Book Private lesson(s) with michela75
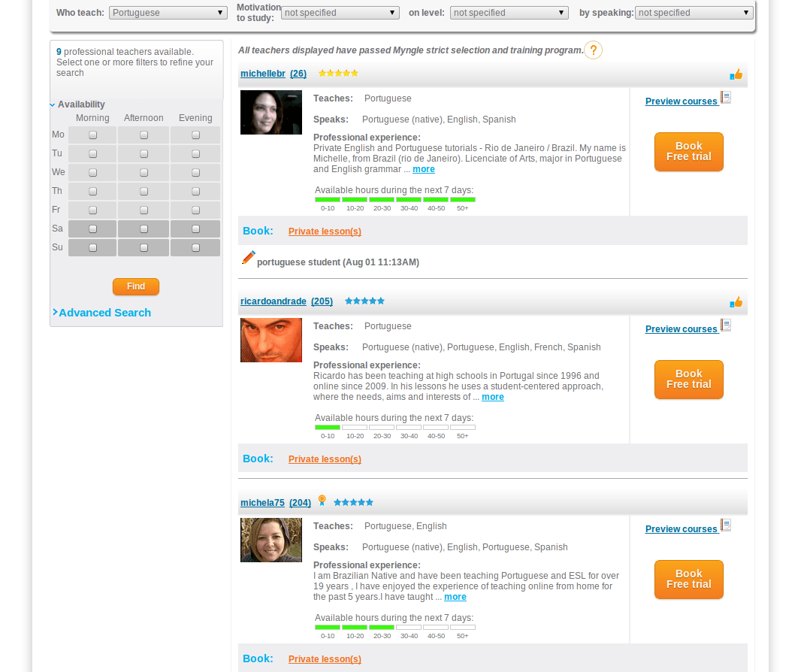The height and width of the screenshot is (672, 801). (325, 659)
